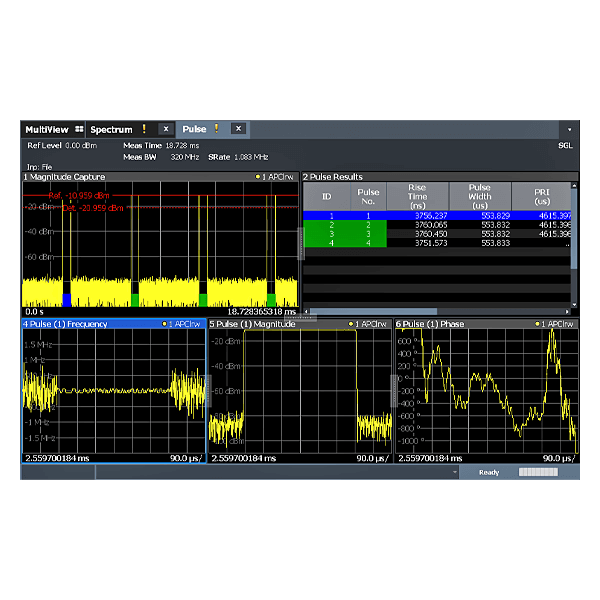Click the Meas Time 18.728 ms setting

[x=161, y=146]
